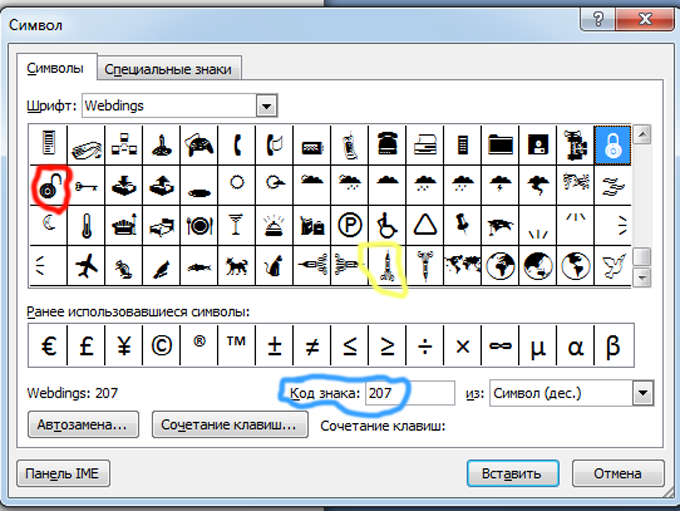This screenshot has width=680, height=511.
Task: Choose the crescent moon symbol
Action: click(49, 226)
